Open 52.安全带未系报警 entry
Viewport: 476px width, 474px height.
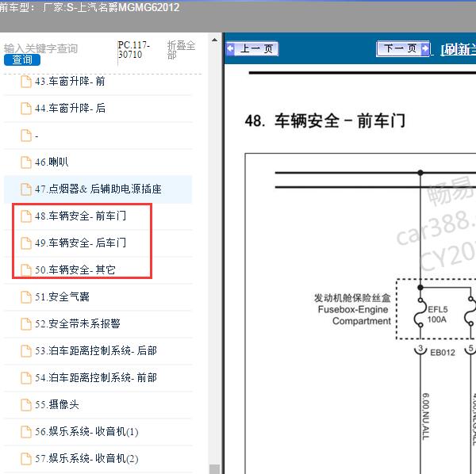78,324
